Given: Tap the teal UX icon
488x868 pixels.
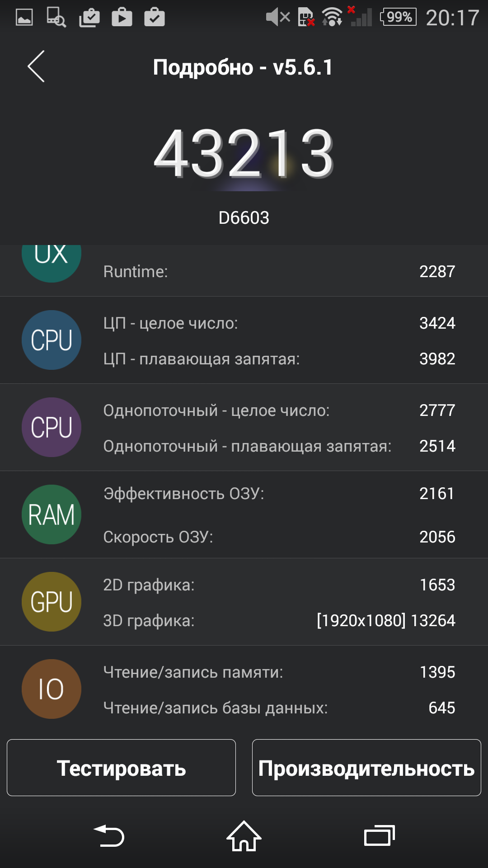Looking at the screenshot, I should point(52,264).
